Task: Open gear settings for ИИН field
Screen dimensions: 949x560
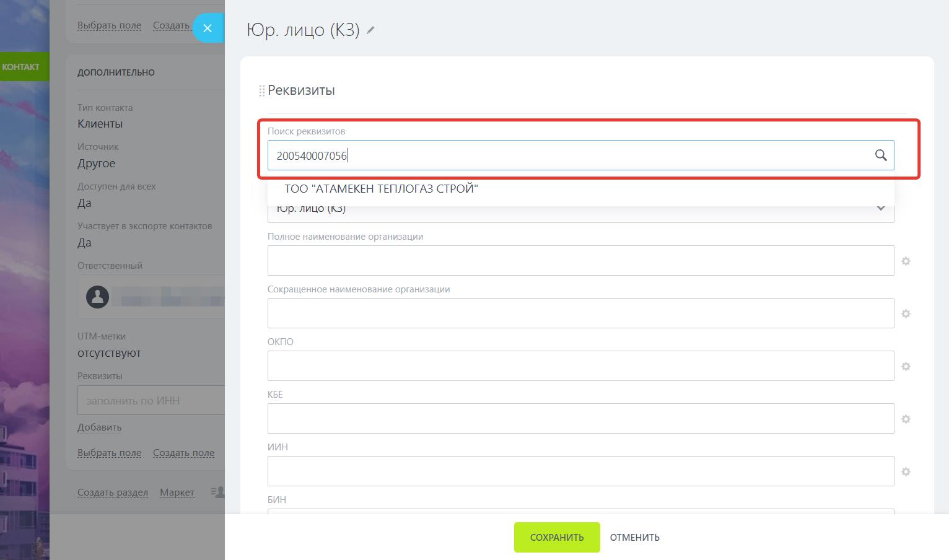Action: click(x=906, y=472)
